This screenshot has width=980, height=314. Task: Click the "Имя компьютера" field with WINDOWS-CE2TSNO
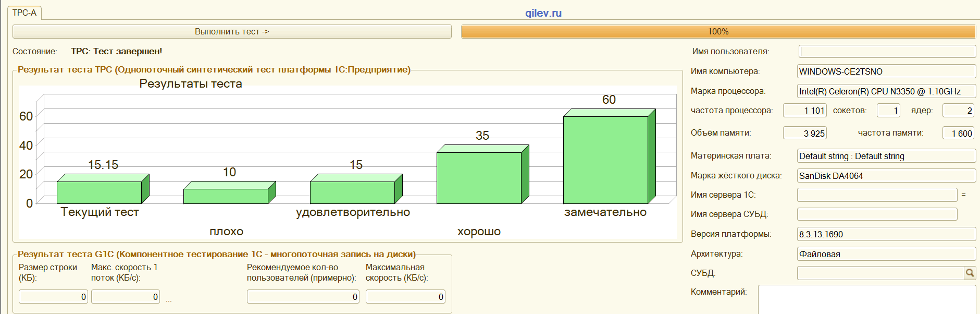(x=886, y=71)
